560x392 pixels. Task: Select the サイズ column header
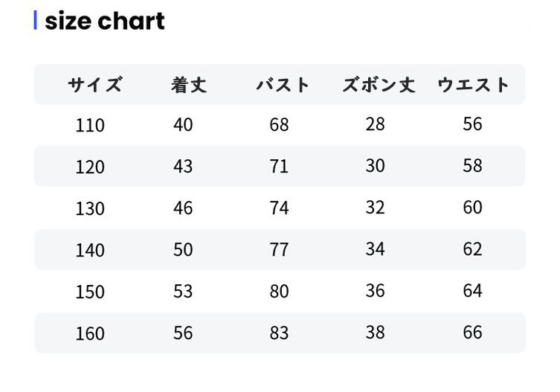coord(94,85)
